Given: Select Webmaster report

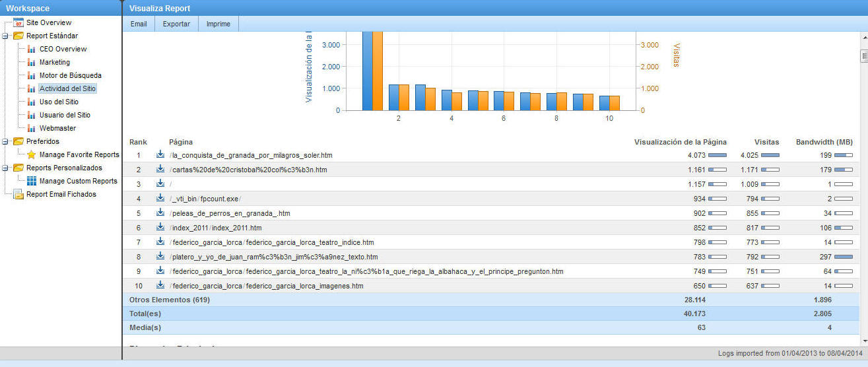Looking at the screenshot, I should click(x=57, y=128).
